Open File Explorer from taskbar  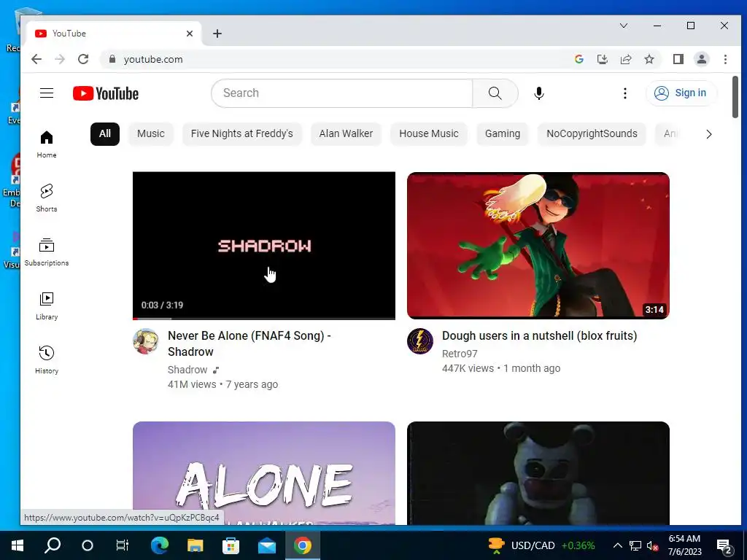[195, 545]
